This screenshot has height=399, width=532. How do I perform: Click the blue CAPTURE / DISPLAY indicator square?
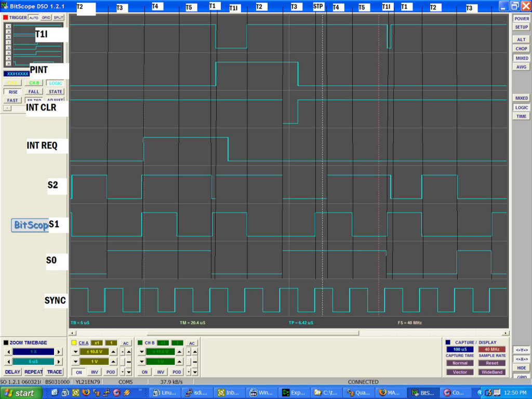click(448, 342)
